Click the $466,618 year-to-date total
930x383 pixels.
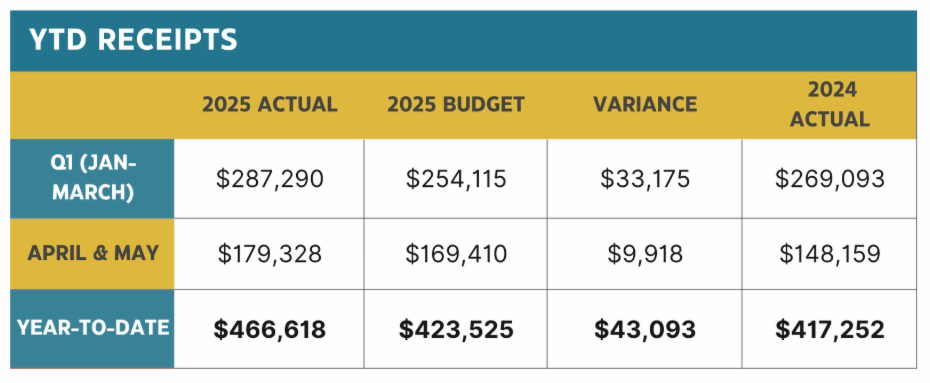click(269, 329)
